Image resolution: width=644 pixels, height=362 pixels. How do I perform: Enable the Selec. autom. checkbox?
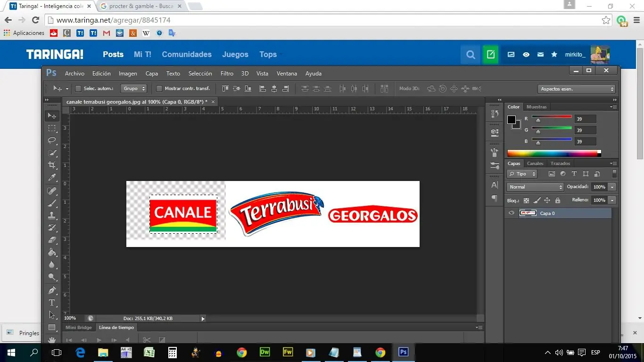(79, 89)
